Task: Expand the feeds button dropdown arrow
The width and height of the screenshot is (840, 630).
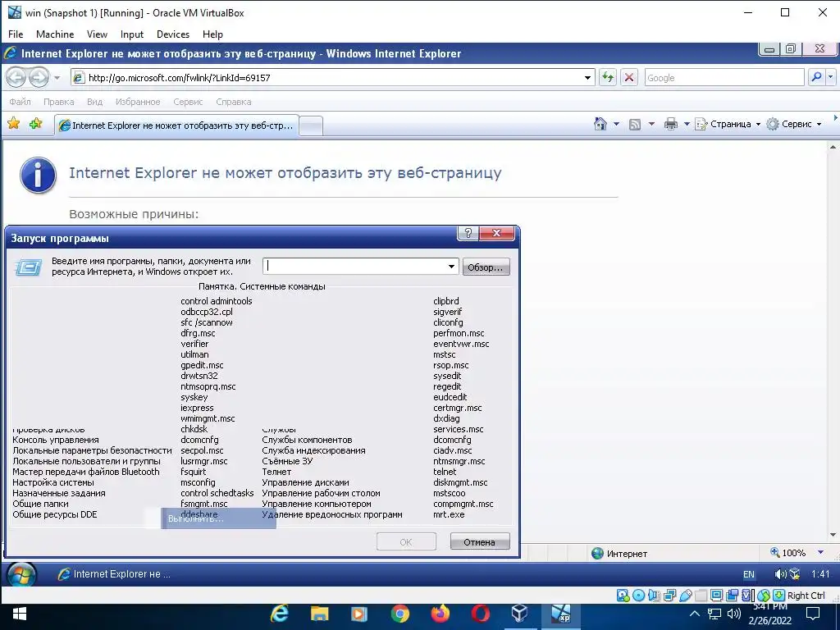Action: coord(651,125)
